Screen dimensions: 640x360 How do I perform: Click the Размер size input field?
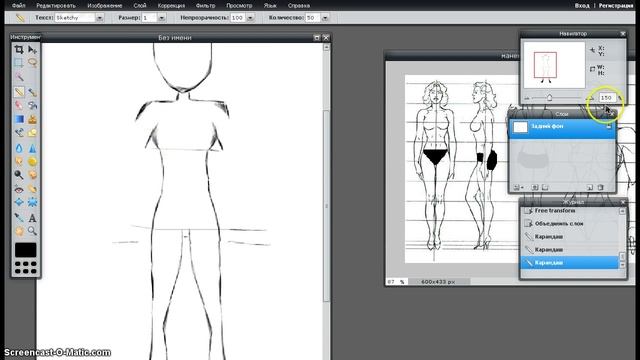(149, 18)
